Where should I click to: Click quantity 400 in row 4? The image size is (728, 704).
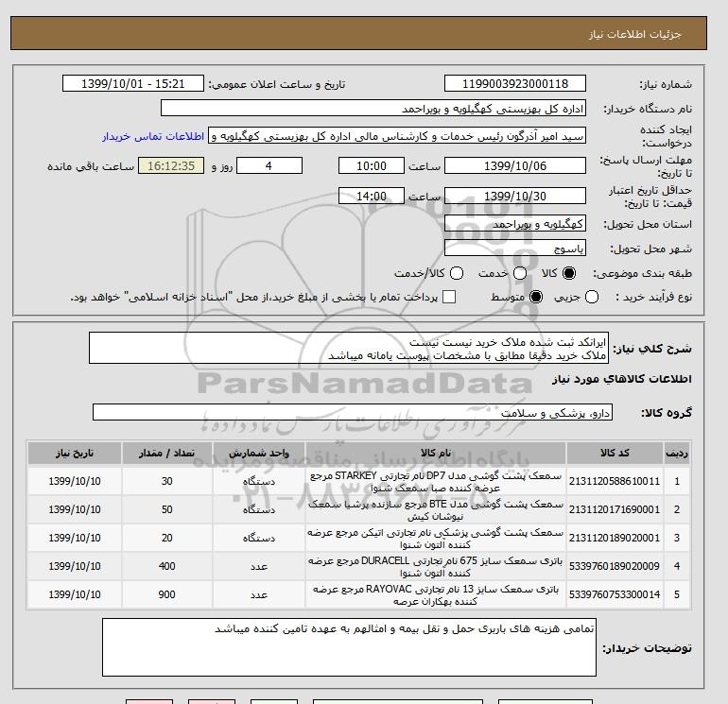[167, 566]
